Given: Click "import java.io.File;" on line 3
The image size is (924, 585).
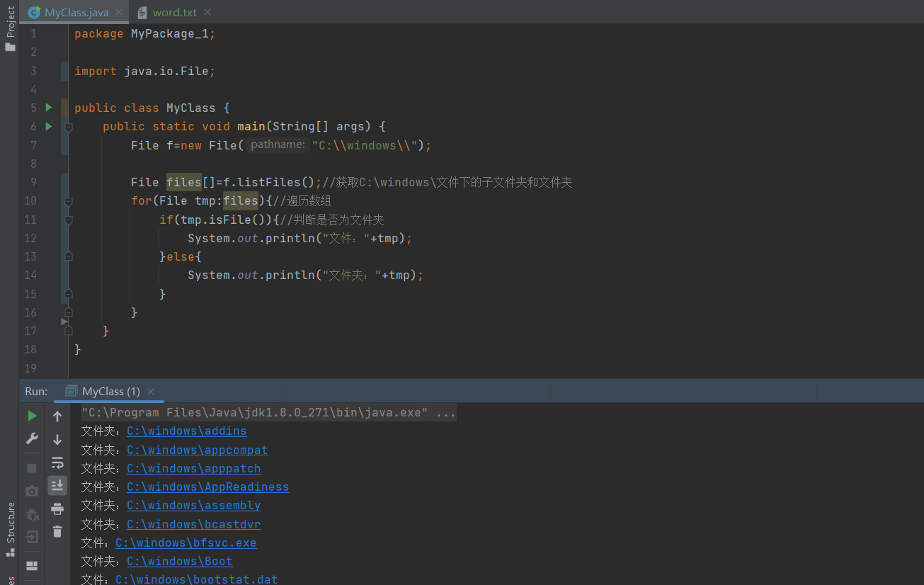Looking at the screenshot, I should 144,71.
